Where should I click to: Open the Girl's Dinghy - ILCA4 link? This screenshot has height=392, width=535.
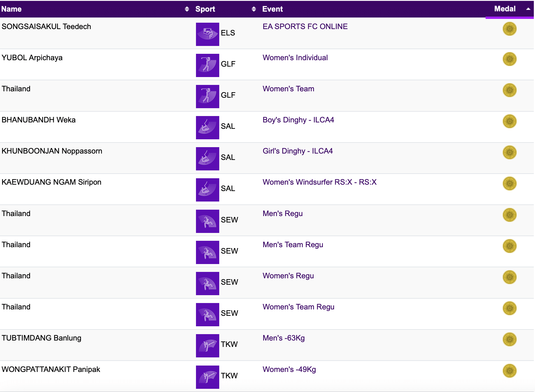click(297, 151)
